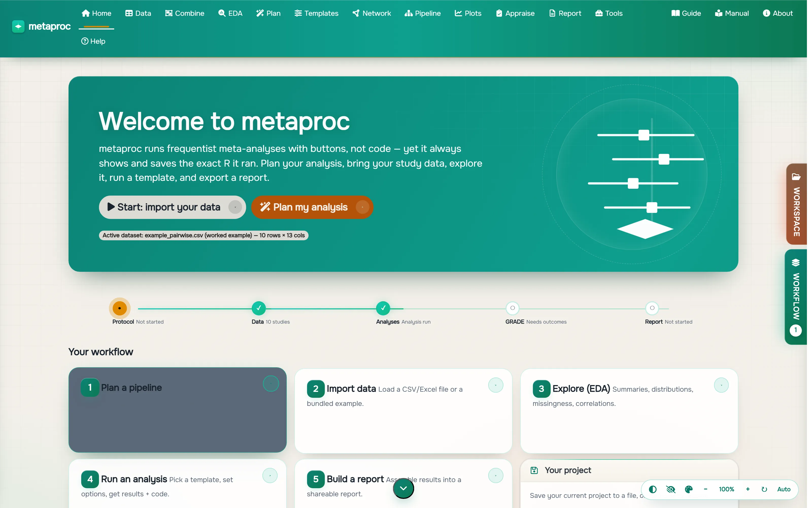Click the 100% zoom level value
812x508 pixels.
coord(726,489)
